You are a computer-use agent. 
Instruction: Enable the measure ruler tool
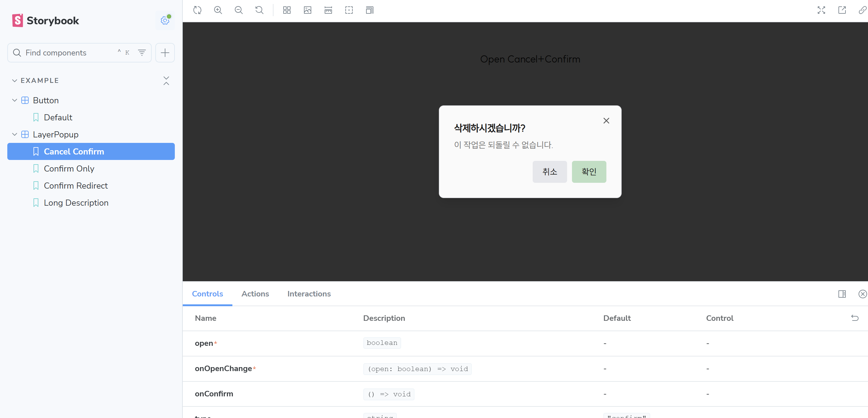328,10
